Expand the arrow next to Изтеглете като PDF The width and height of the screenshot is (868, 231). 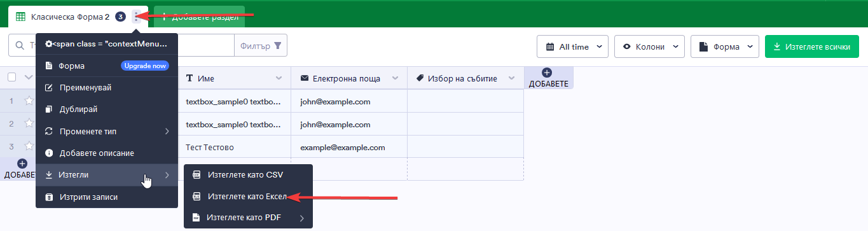[302, 218]
